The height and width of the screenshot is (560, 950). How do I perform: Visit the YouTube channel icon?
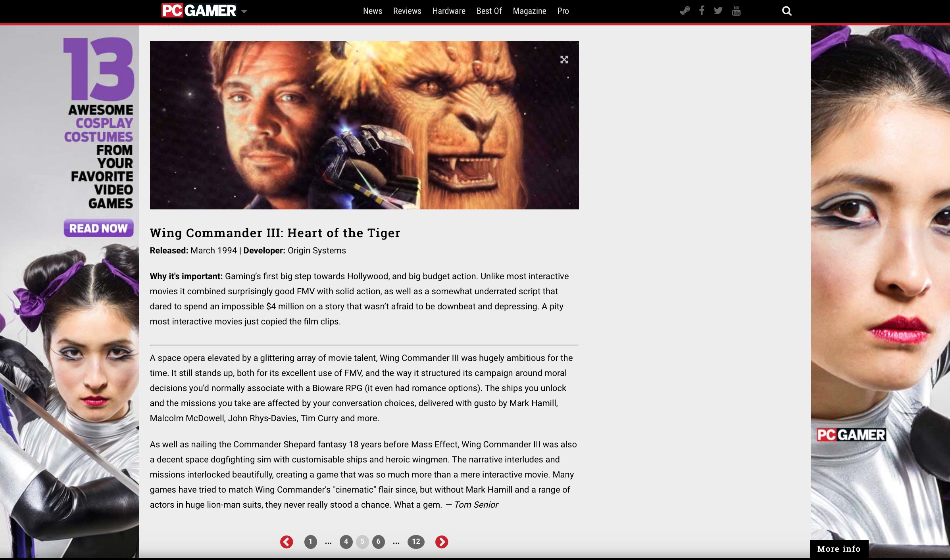tap(736, 11)
